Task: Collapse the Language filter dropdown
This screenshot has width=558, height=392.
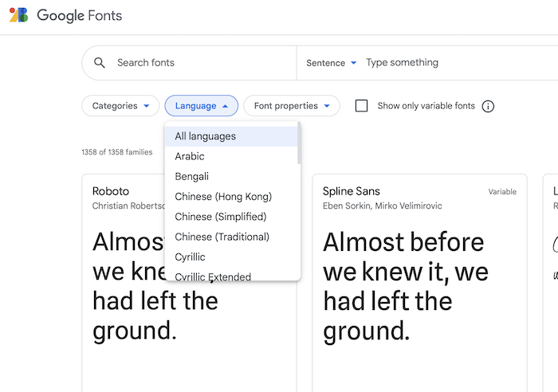Action: (x=202, y=106)
